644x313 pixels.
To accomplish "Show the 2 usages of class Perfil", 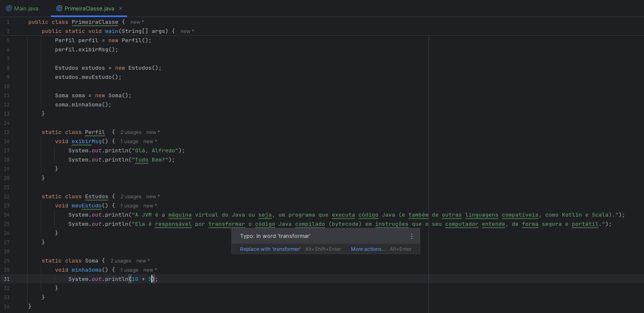I will [x=131, y=132].
